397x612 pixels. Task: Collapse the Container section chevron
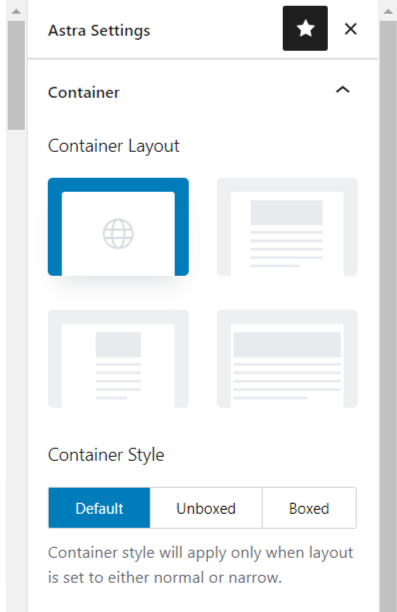(x=343, y=90)
